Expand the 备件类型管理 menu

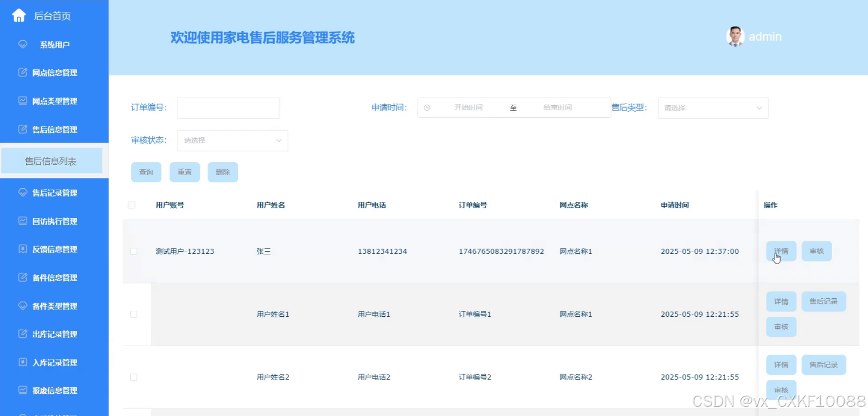click(54, 306)
